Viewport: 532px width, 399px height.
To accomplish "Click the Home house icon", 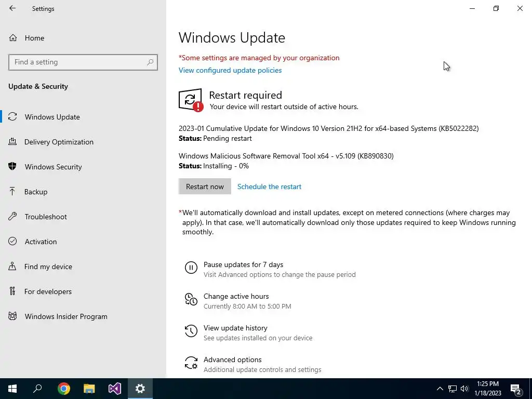I will [13, 37].
